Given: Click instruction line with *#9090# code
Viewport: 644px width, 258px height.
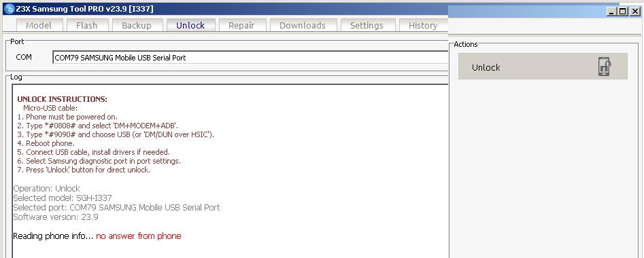Looking at the screenshot, I should click(x=116, y=134).
